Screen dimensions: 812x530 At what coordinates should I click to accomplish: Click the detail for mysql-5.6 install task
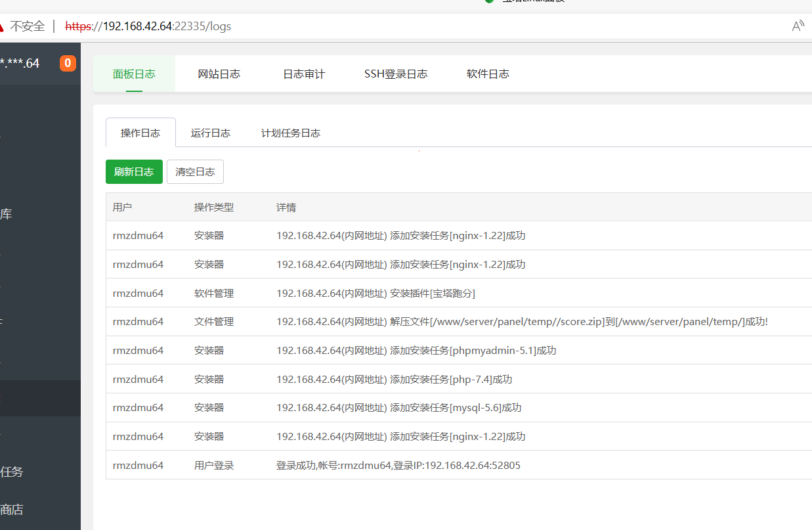coord(398,407)
